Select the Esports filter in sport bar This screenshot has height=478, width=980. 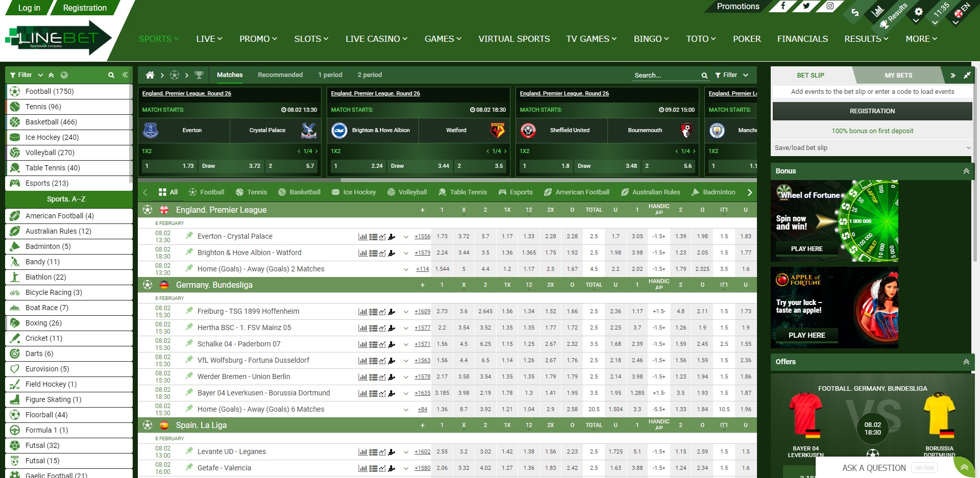click(515, 192)
